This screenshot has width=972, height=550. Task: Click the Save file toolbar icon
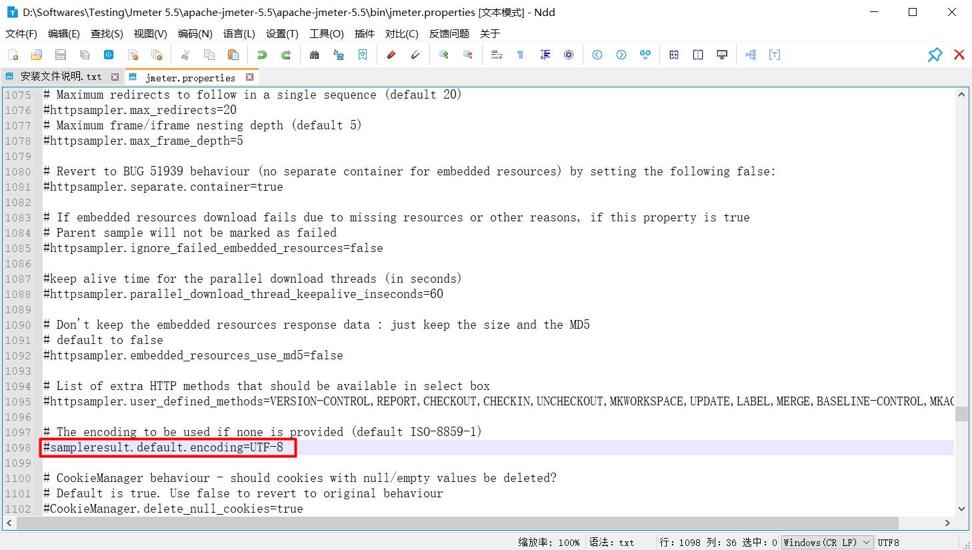[x=60, y=55]
